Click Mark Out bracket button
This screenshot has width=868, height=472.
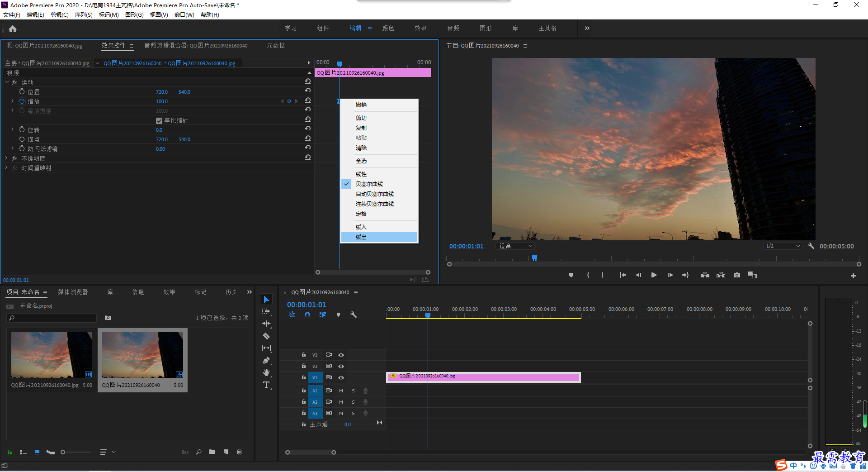pyautogui.click(x=602, y=275)
